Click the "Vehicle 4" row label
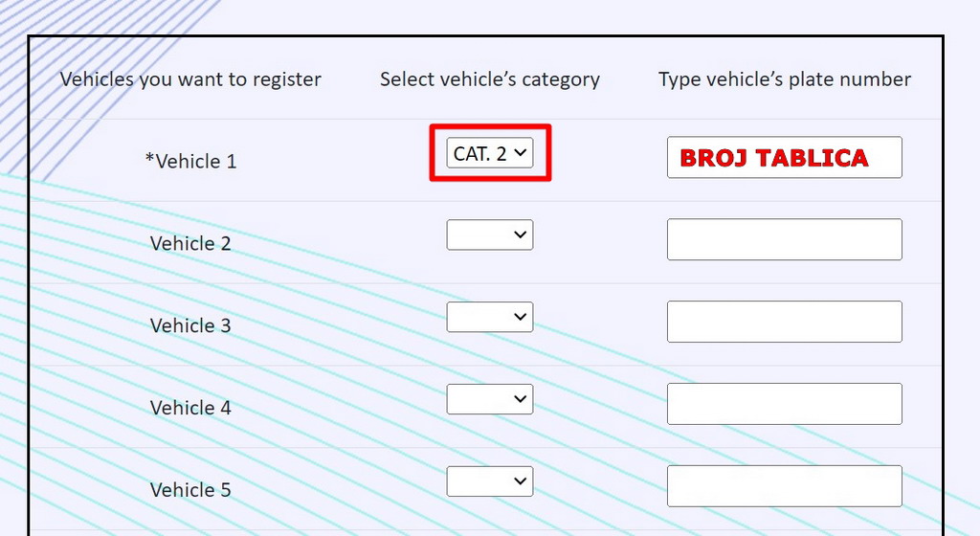980x536 pixels. click(x=190, y=408)
